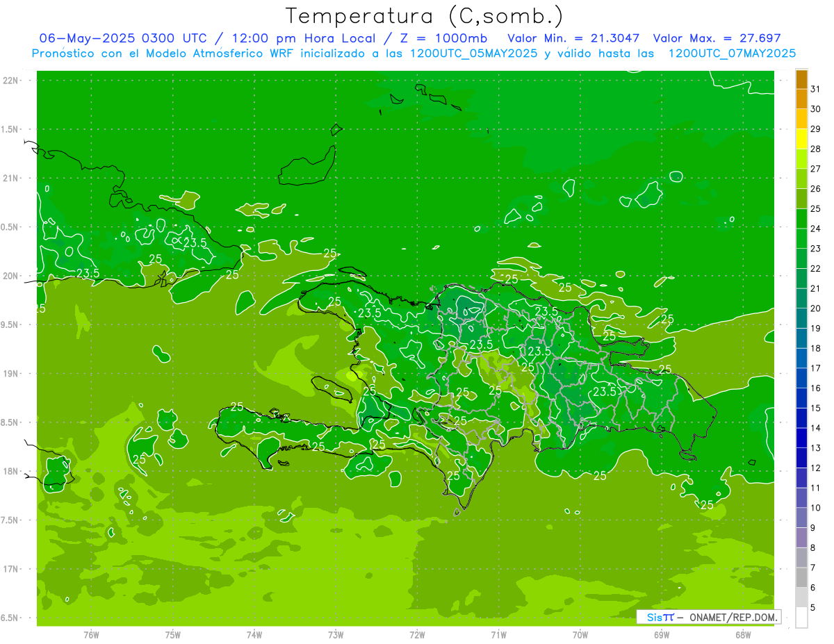Image resolution: width=834 pixels, height=644 pixels.
Task: Click the '68W' longitude axis label
Action: 743,634
